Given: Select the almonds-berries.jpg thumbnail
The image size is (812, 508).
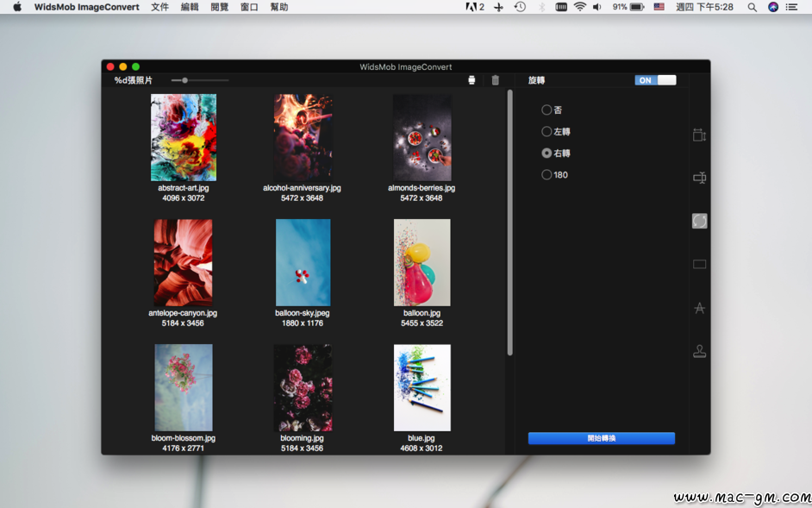Looking at the screenshot, I should pyautogui.click(x=422, y=137).
